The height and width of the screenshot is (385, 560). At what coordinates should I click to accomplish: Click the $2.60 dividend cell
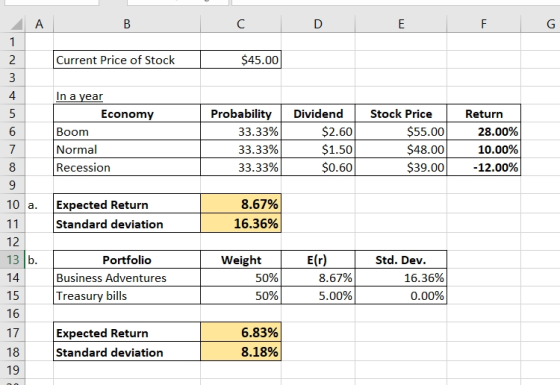(318, 131)
